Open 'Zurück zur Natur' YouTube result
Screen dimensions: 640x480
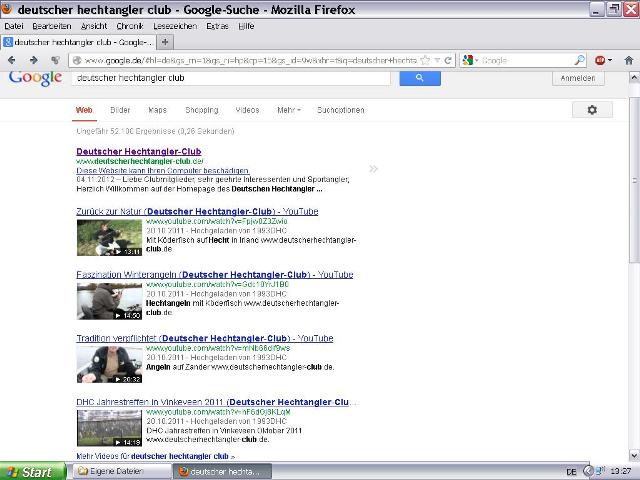(x=197, y=211)
